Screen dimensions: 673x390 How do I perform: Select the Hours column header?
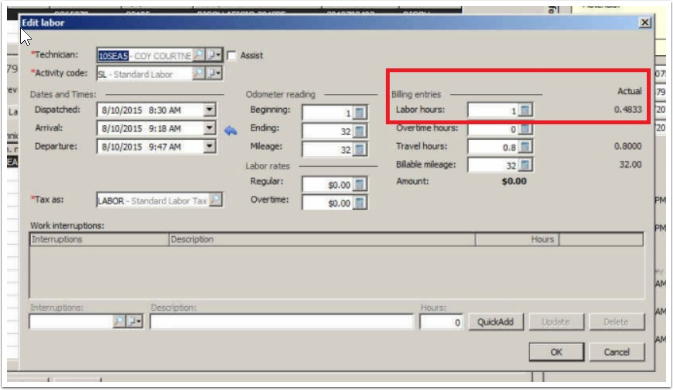click(517, 239)
